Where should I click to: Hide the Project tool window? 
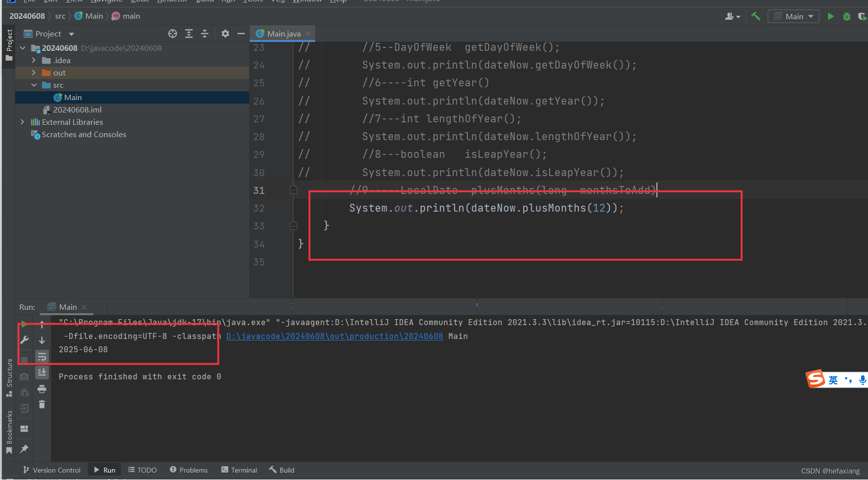[241, 34]
